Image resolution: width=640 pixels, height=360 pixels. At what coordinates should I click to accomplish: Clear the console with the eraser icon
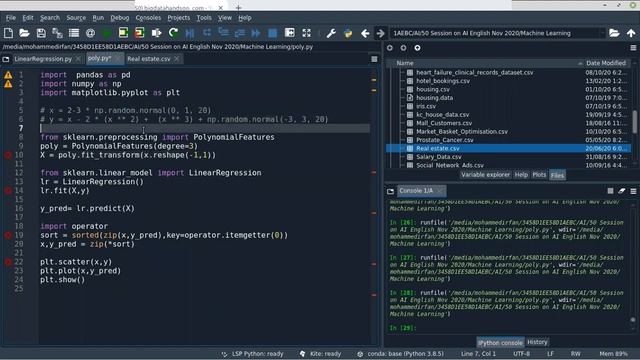pyautogui.click(x=622, y=191)
